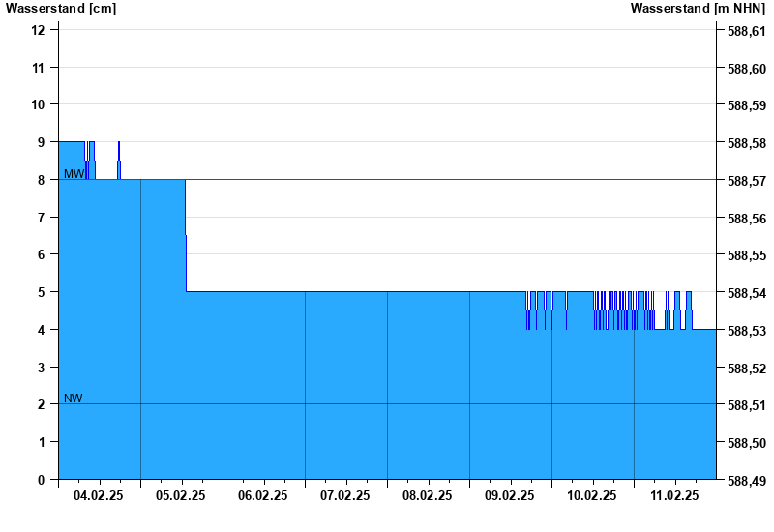This screenshot has width=774, height=532.
Task: Click the right axis value 588,53
Action: point(747,331)
